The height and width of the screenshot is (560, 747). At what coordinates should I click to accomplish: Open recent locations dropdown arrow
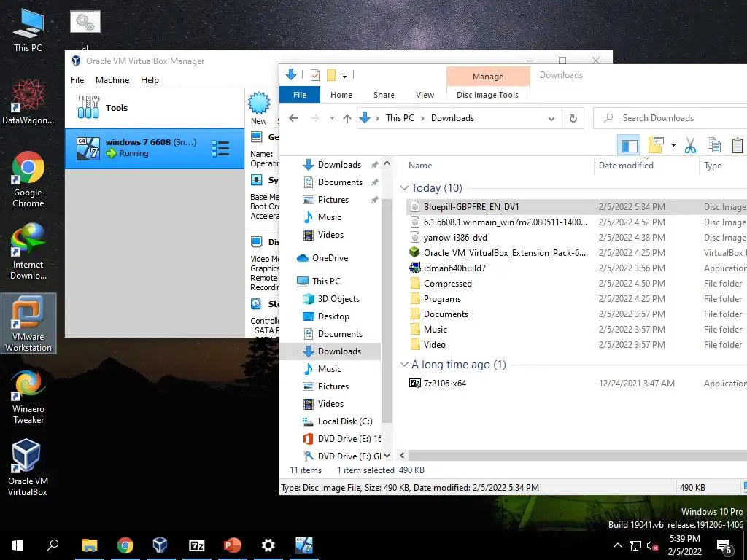332,118
